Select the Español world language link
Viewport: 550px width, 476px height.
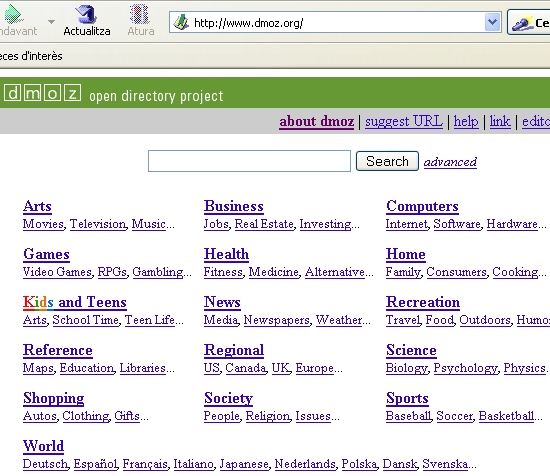tap(95, 464)
